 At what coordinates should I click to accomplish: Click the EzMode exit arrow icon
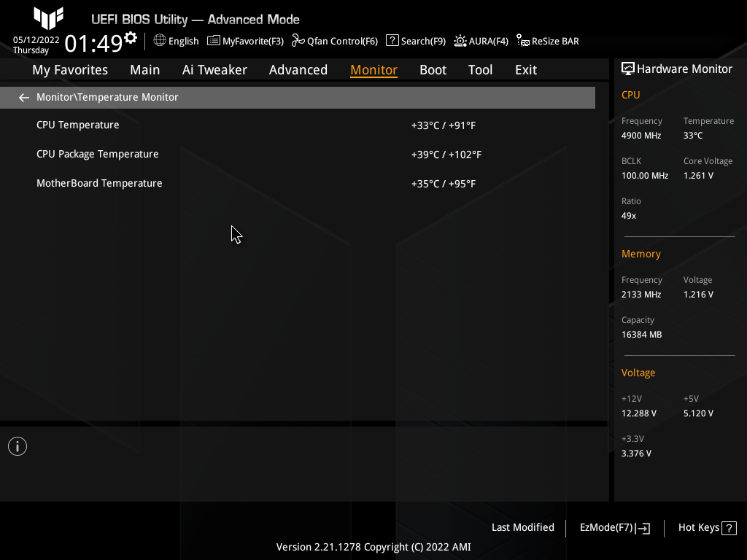click(x=643, y=528)
